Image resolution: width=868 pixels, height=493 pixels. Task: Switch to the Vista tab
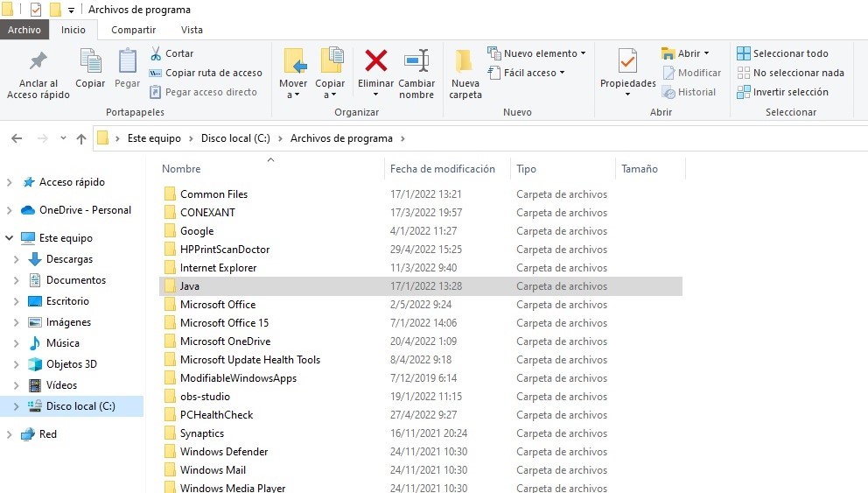192,30
